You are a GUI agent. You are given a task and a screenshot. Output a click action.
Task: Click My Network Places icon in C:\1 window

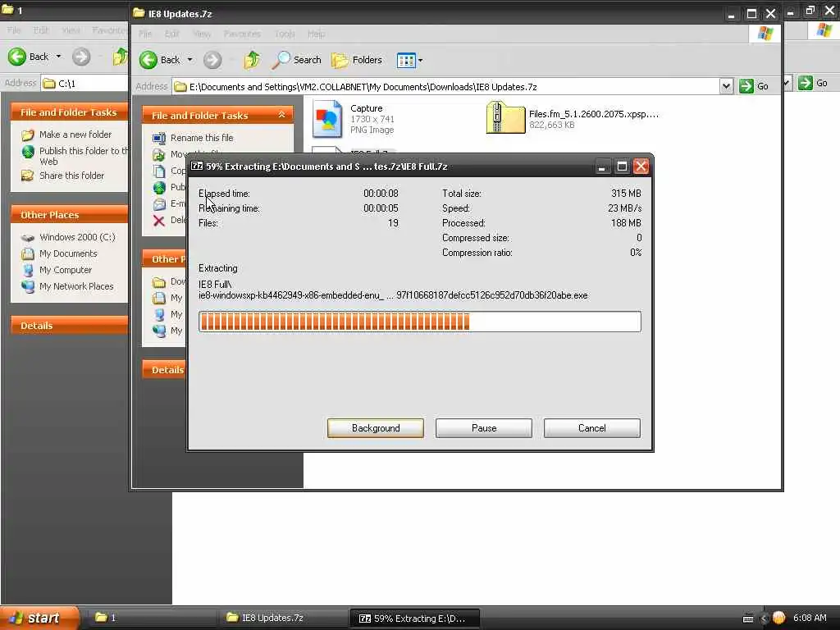[28, 286]
